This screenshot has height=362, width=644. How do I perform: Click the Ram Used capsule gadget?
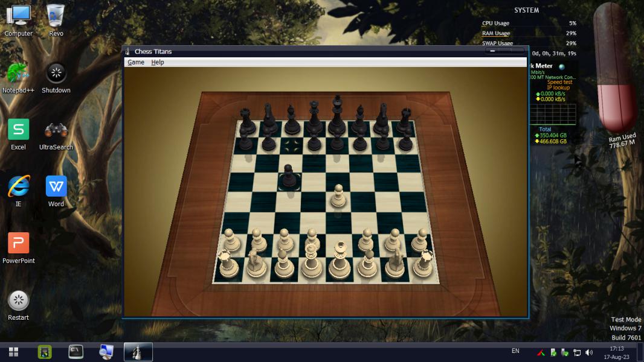click(x=615, y=68)
